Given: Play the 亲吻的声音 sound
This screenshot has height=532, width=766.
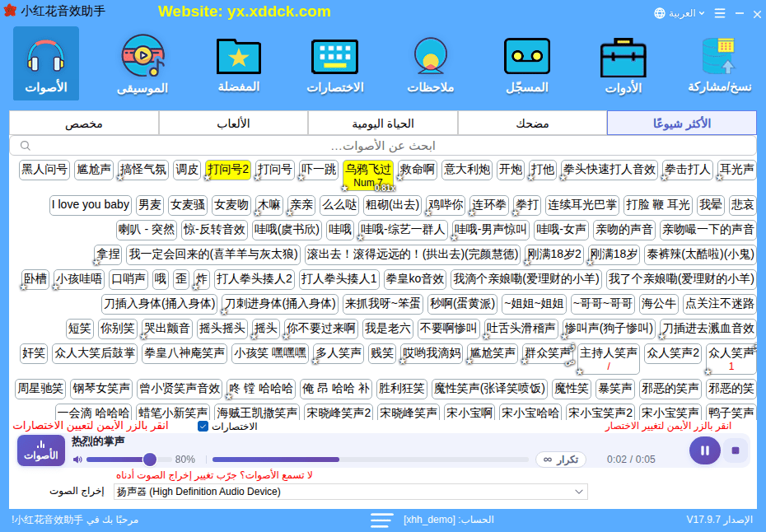Looking at the screenshot, I should [x=624, y=230].
